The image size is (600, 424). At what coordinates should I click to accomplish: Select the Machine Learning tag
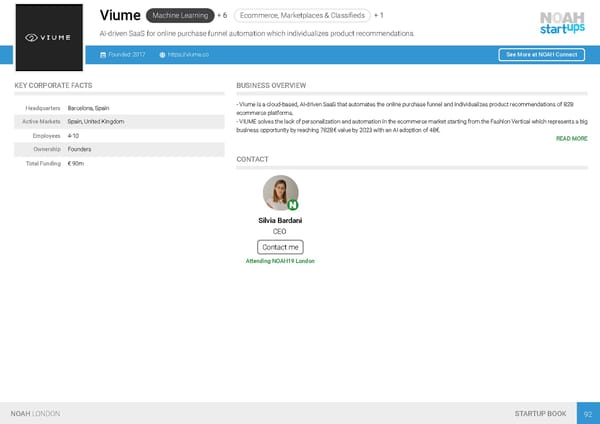tap(179, 16)
